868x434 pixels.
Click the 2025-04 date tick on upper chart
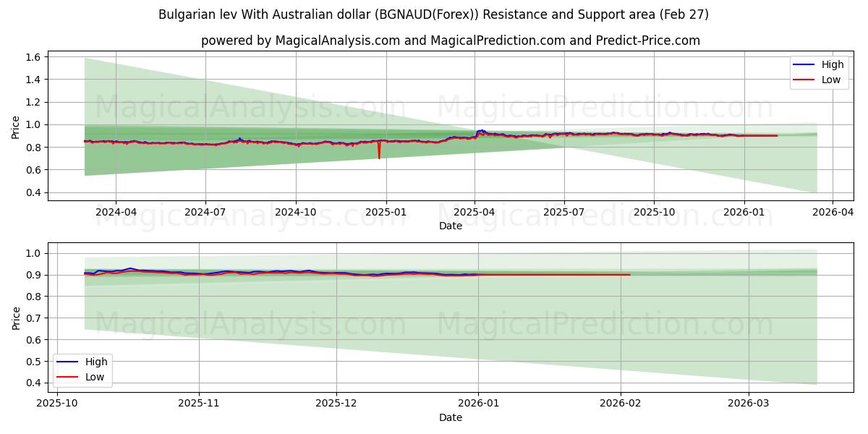coord(475,213)
